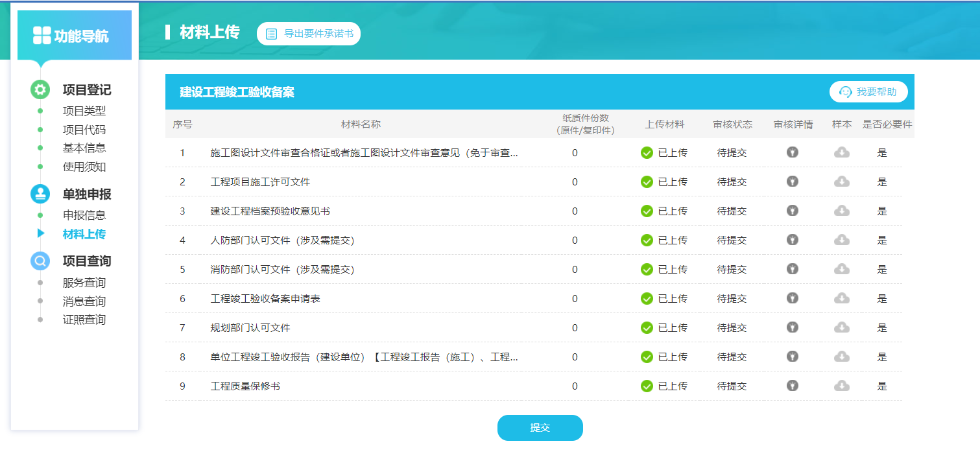The height and width of the screenshot is (470, 980).
Task: Select 材料上传 in the sidebar
Action: point(84,234)
